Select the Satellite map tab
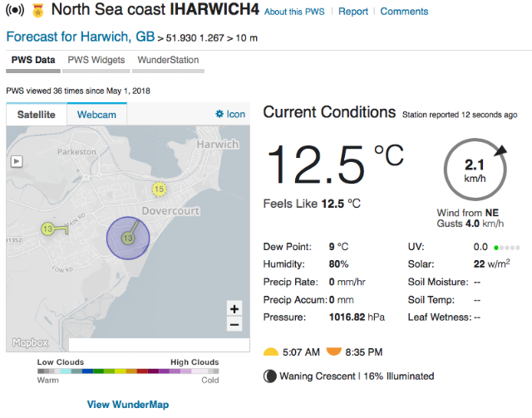Image resolution: width=532 pixels, height=418 pixels. click(37, 114)
